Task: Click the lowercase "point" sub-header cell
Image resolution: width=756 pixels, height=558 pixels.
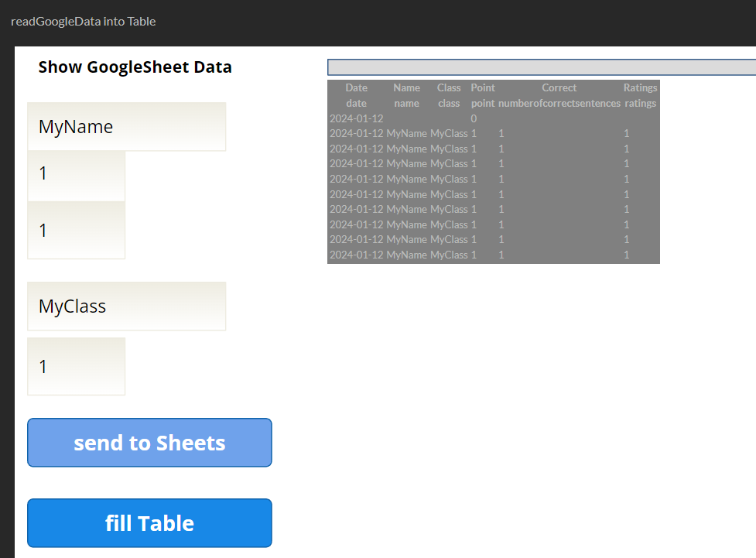Action: coord(483,104)
